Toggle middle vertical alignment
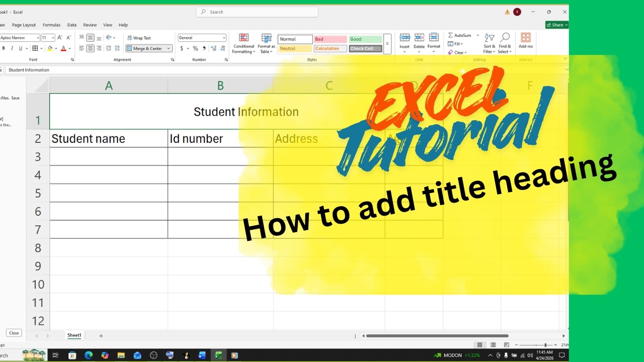The width and height of the screenshot is (644, 362). (90, 38)
